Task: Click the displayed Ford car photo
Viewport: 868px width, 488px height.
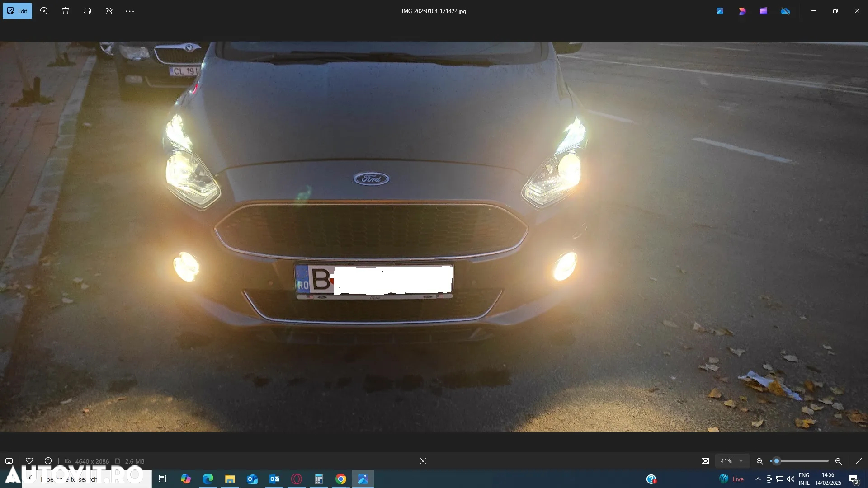Action: (x=434, y=236)
